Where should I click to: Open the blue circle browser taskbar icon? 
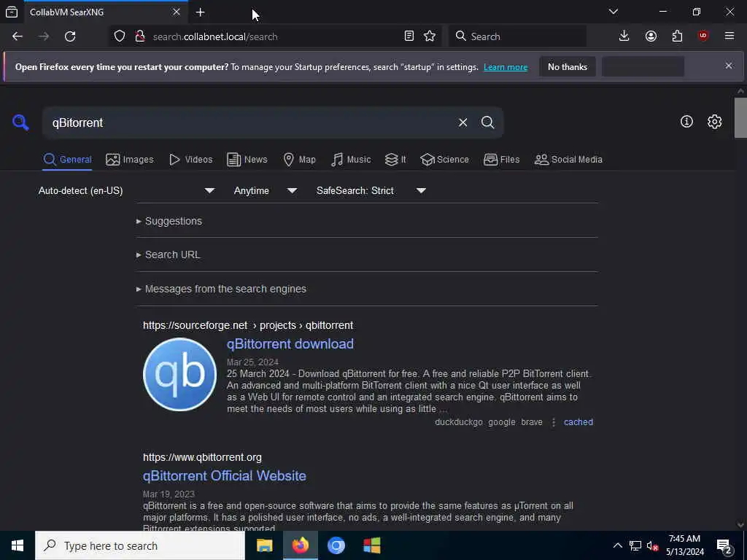pyautogui.click(x=336, y=545)
